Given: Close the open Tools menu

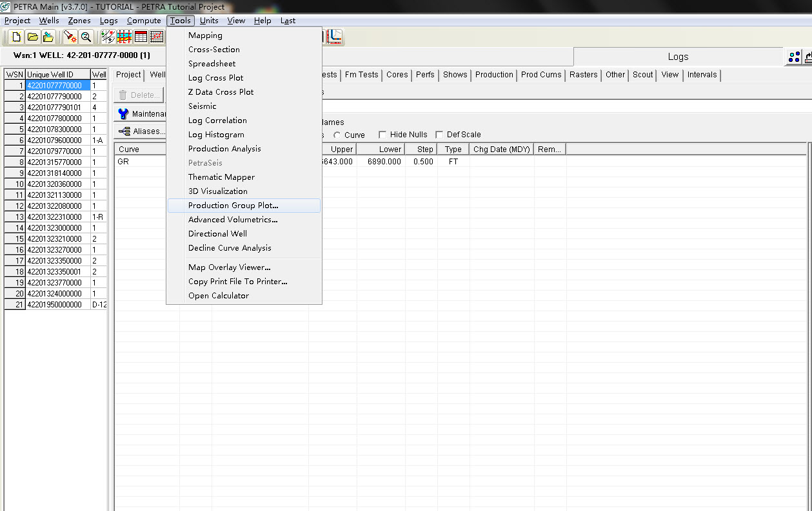Looking at the screenshot, I should pos(181,21).
